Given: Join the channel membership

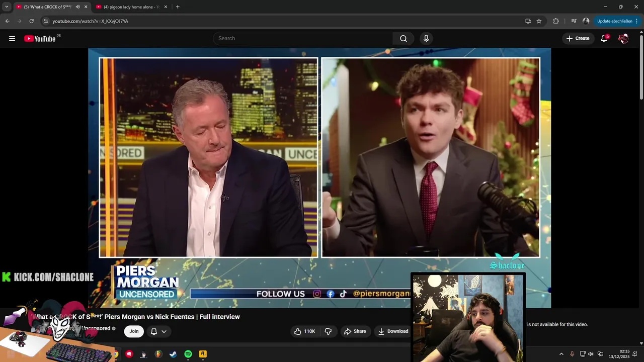Looking at the screenshot, I should 134,331.
